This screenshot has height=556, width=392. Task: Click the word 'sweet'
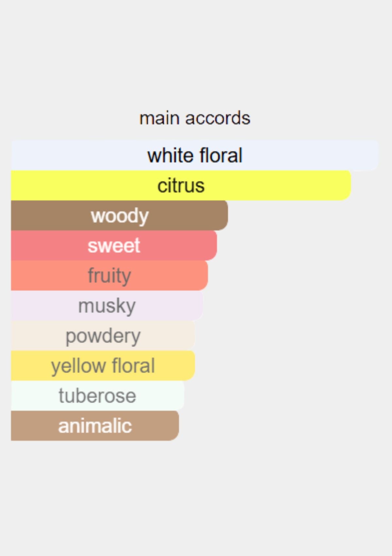[114, 246]
